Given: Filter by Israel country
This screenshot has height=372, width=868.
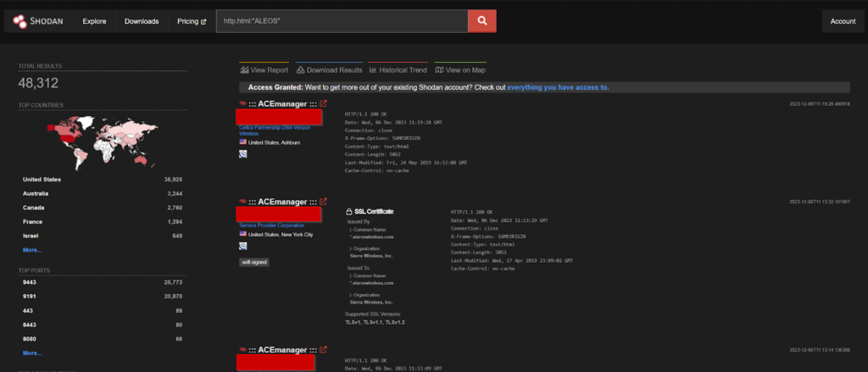Looking at the screenshot, I should (x=31, y=236).
